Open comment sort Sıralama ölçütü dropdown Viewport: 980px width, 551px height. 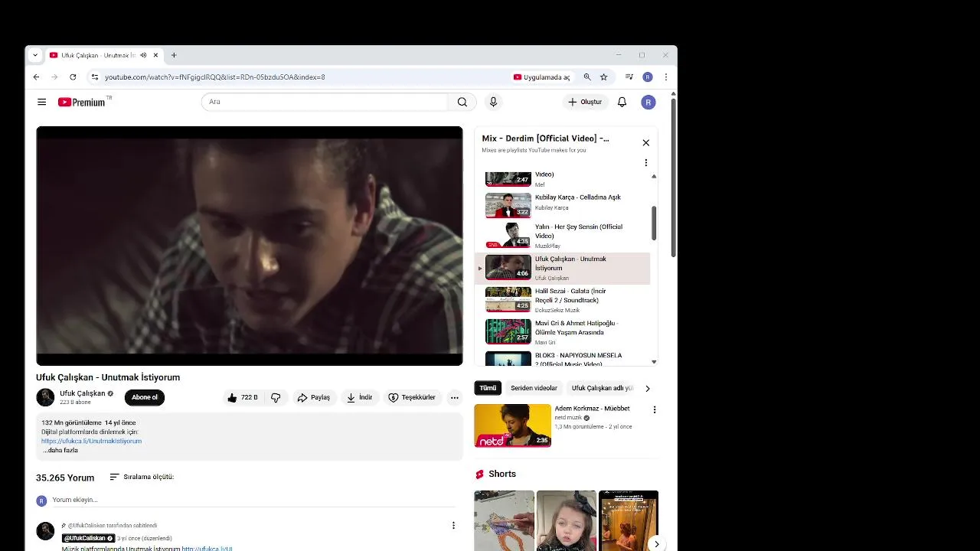pos(142,477)
